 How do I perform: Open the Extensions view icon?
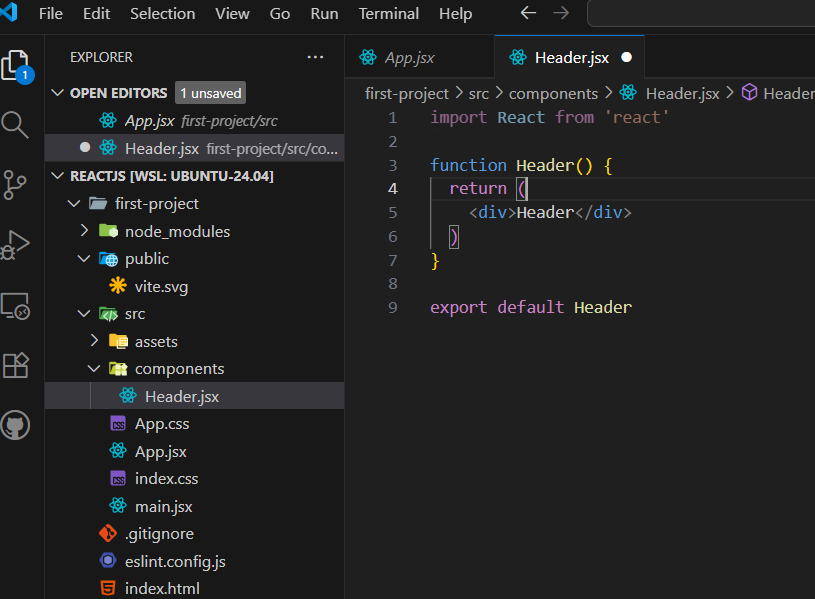click(x=16, y=365)
